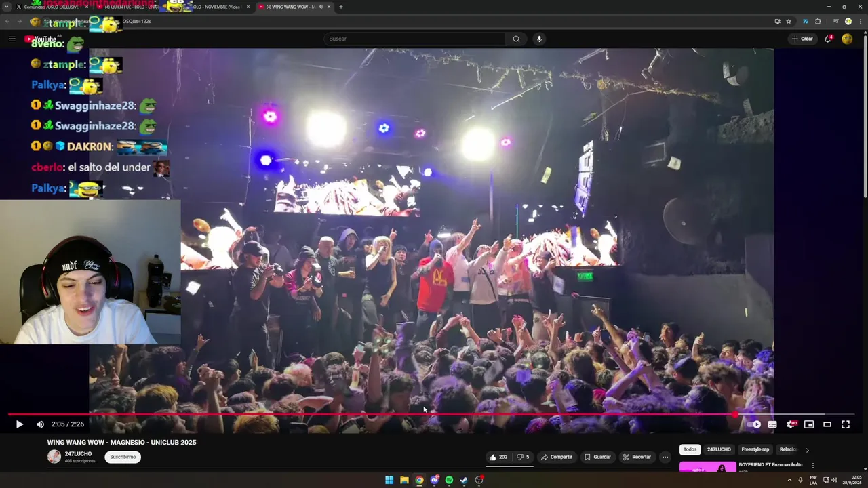The image size is (868, 488).
Task: Open the Crear create button
Action: point(802,39)
